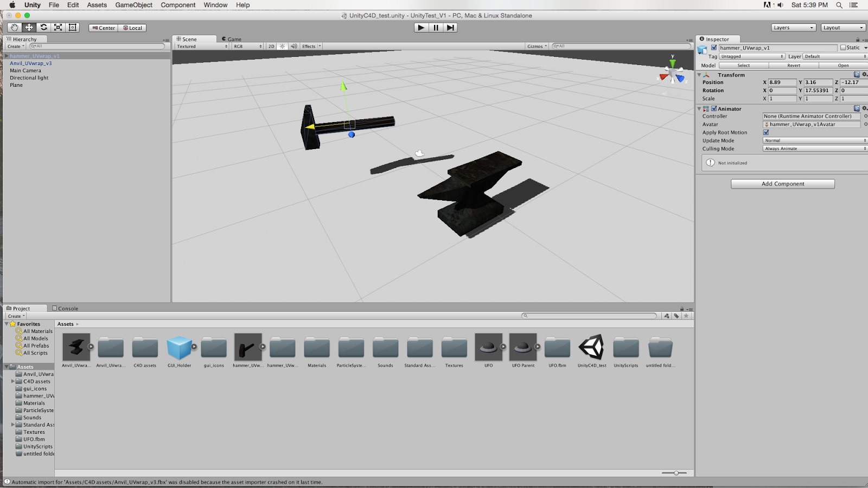
Task: Open the GameObject menu
Action: [133, 5]
